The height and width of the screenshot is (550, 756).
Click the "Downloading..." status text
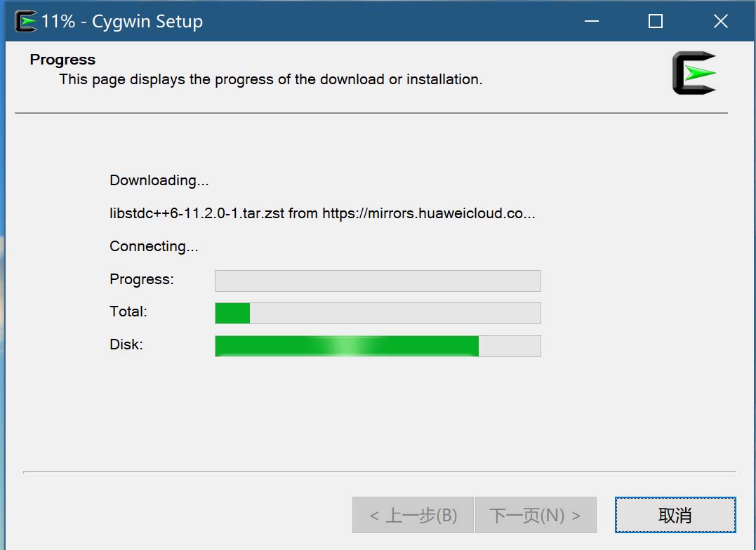tap(159, 180)
